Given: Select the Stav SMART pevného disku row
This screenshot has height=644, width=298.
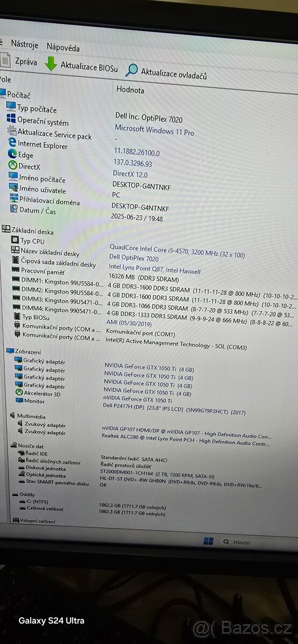Looking at the screenshot, I should pos(54,483).
